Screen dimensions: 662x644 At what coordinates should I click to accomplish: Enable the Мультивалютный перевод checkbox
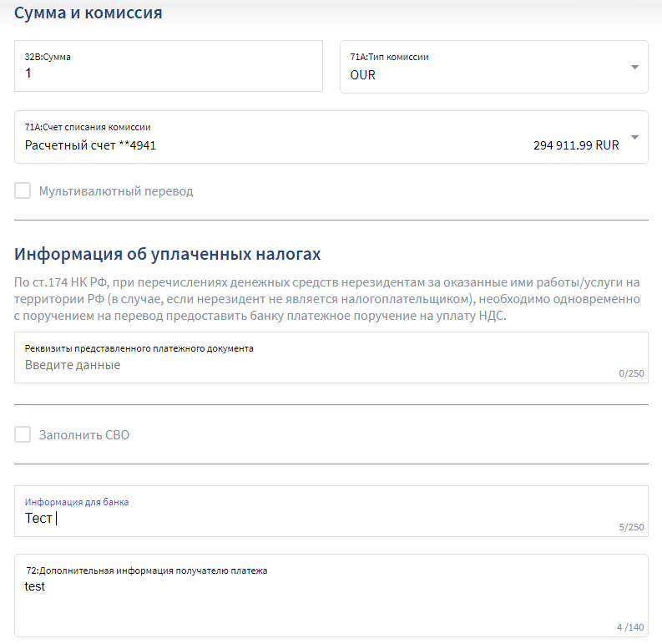point(23,190)
